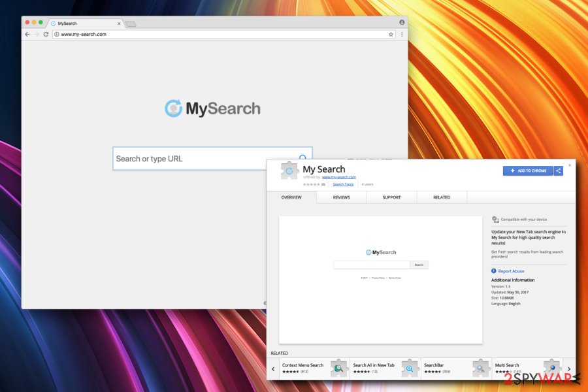This screenshot has height=392, width=588.
Task: Click the 'Language: English' text
Action: click(x=506, y=303)
